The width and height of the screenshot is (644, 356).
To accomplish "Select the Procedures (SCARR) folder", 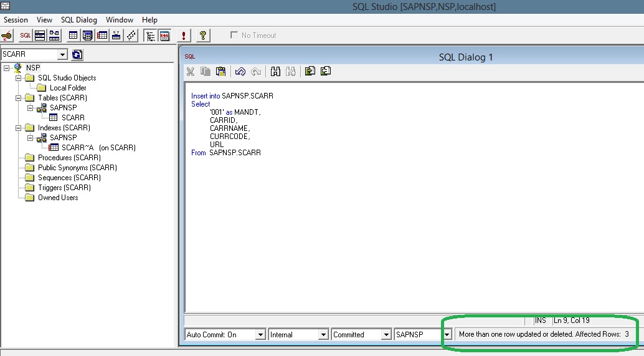I will 69,158.
